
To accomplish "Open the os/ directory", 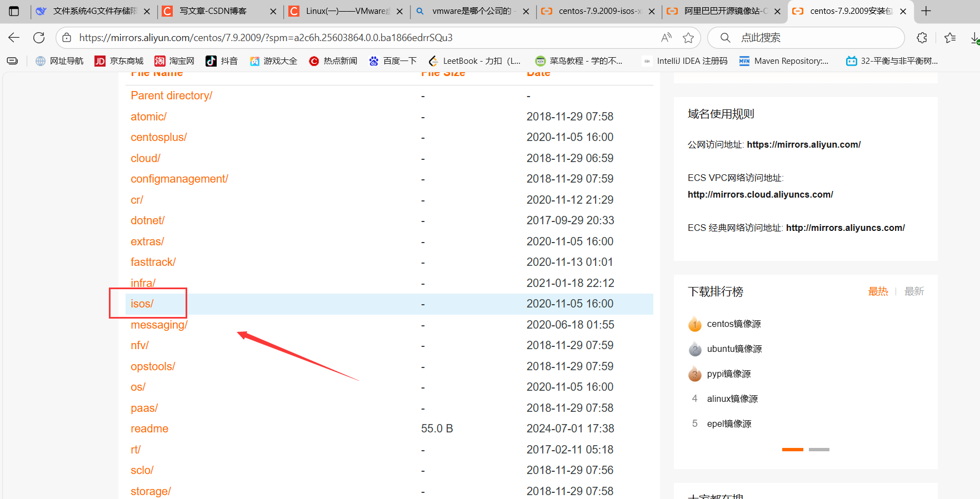I will click(138, 387).
